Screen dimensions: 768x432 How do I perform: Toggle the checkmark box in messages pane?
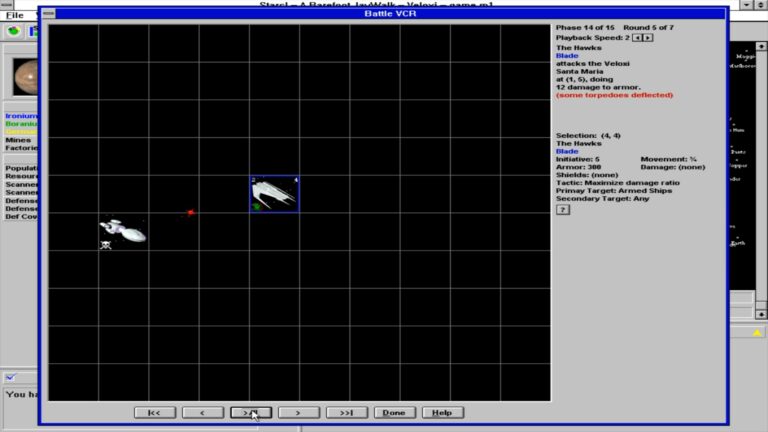[10, 377]
